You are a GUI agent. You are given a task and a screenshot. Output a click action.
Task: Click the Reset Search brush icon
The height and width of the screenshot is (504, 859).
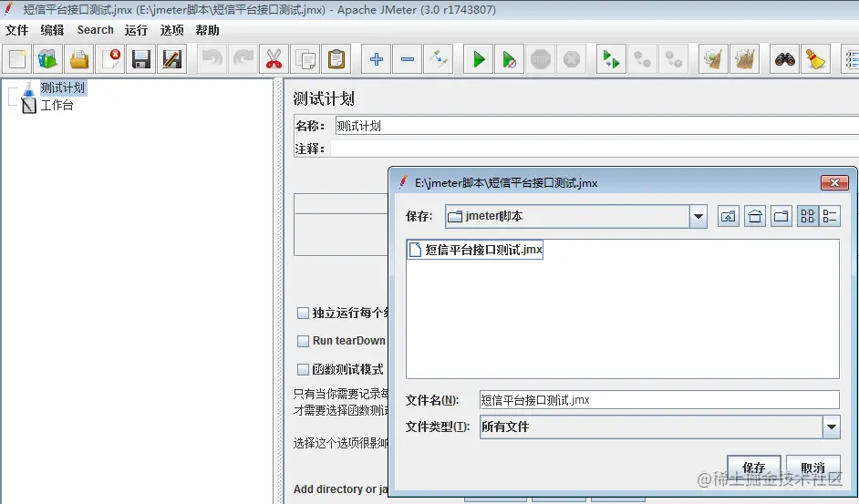tap(816, 58)
